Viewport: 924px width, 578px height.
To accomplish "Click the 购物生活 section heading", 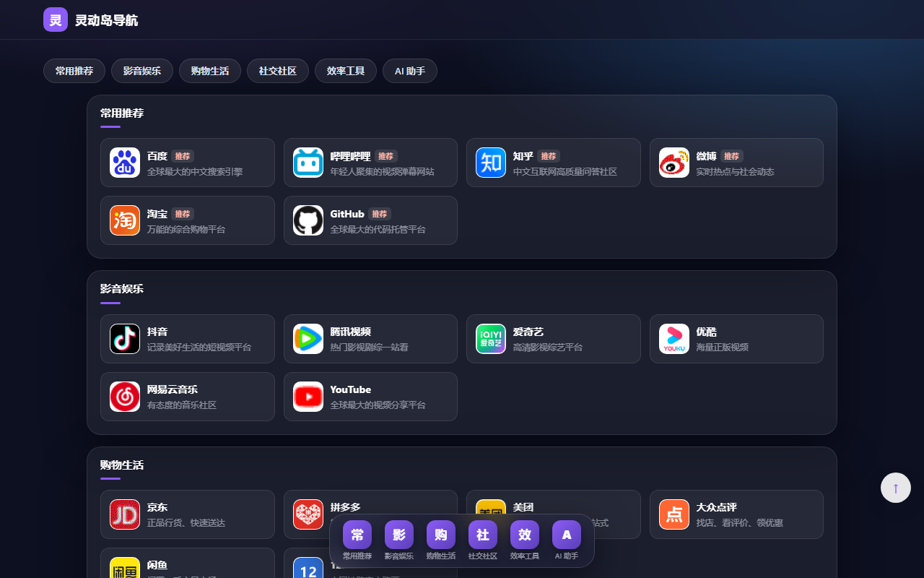I will point(122,465).
